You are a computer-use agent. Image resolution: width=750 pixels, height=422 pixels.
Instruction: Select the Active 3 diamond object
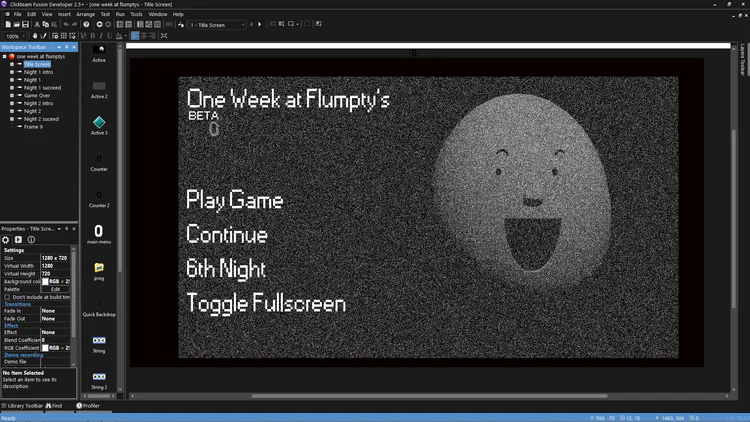point(99,122)
